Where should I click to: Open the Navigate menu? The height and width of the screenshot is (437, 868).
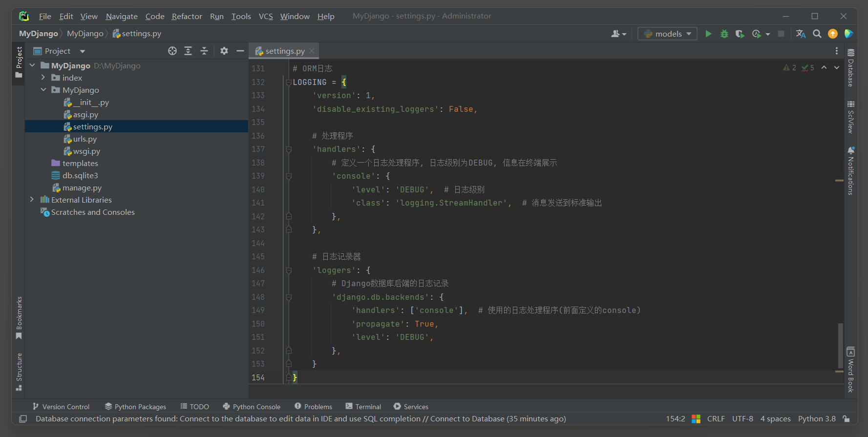pos(122,16)
